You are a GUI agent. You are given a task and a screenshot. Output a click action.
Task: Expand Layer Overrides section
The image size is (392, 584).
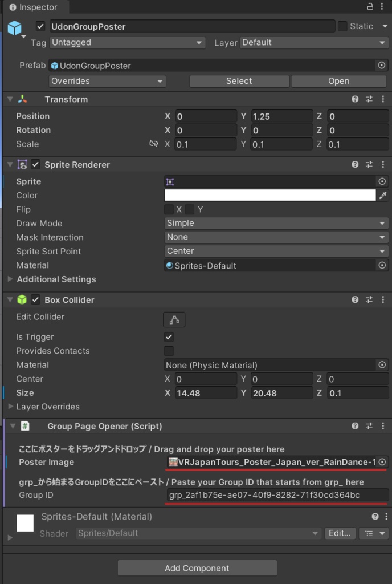(10, 406)
